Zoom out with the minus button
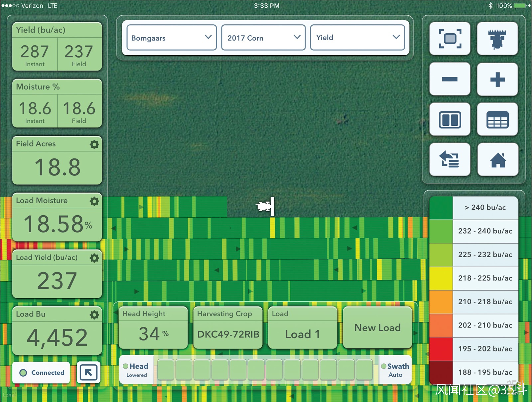532x402 pixels. (450, 79)
